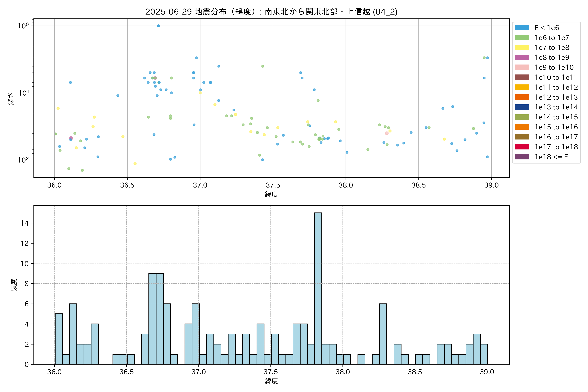
Task: Click the navy 1e13 to 1e14 legend swatch
Action: [522, 107]
